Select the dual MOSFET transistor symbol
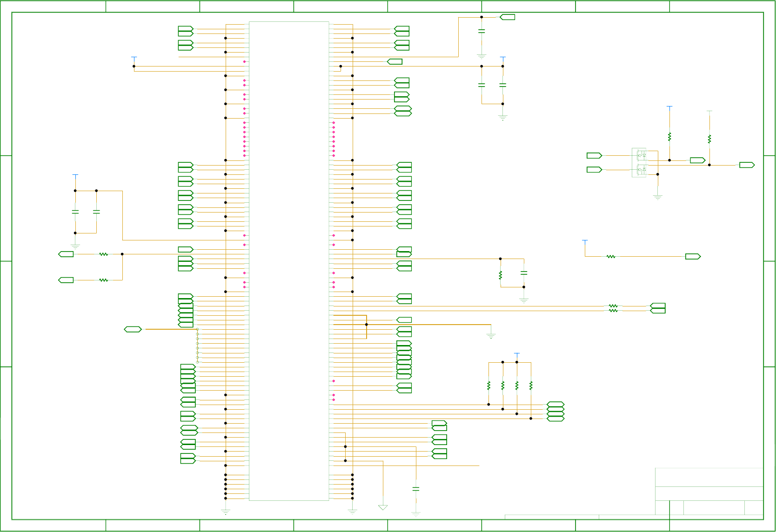This screenshot has height=532, width=776. (639, 163)
